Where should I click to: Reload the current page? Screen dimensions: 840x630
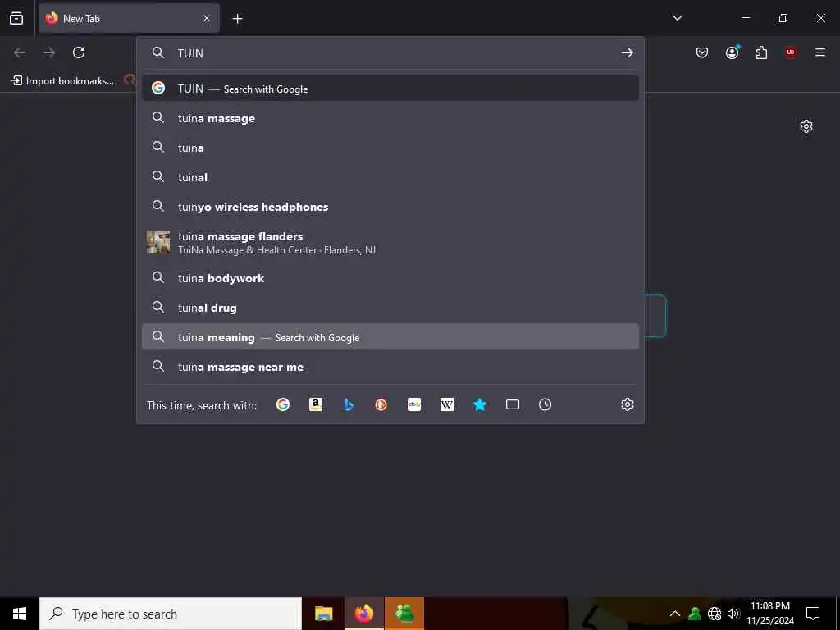tap(79, 52)
